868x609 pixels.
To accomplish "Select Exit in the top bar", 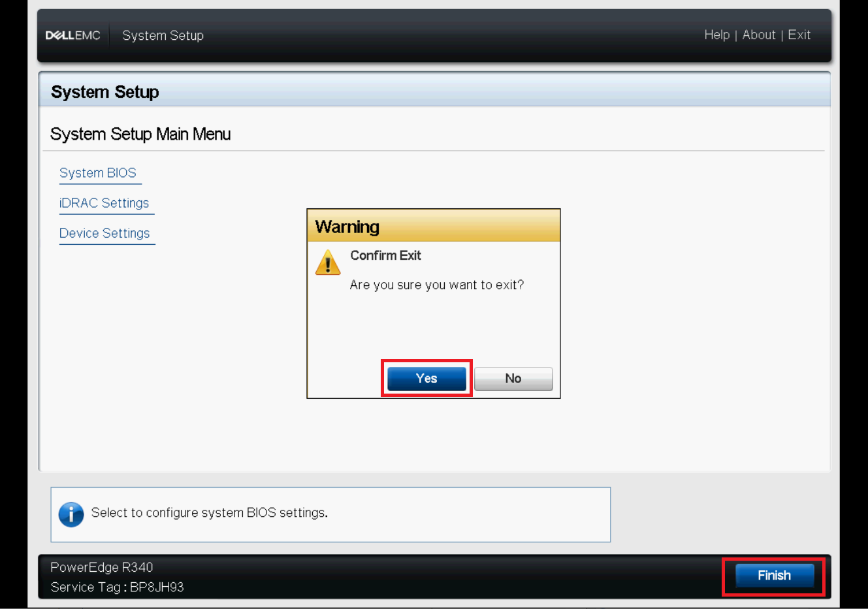I will coord(799,35).
